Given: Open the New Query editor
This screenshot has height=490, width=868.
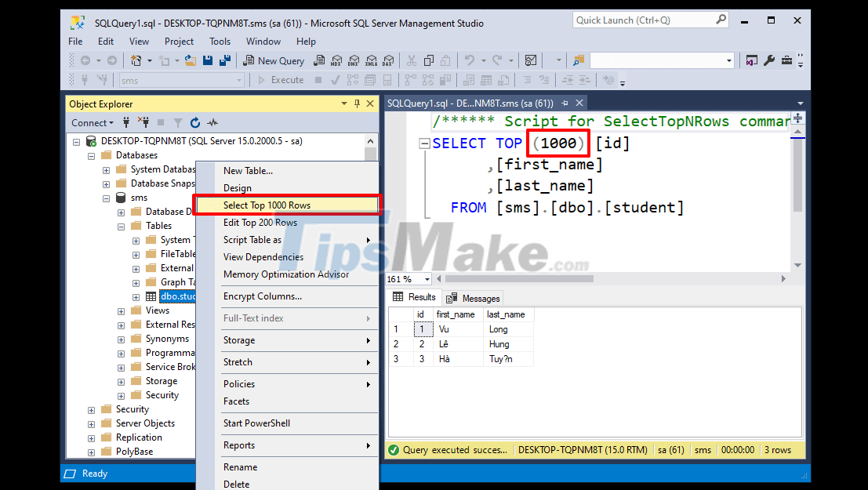Looking at the screenshot, I should 274,60.
